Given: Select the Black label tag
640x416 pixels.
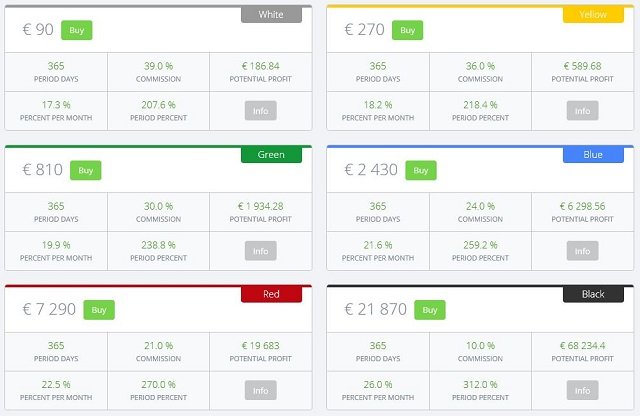Looking at the screenshot, I should tap(593, 294).
